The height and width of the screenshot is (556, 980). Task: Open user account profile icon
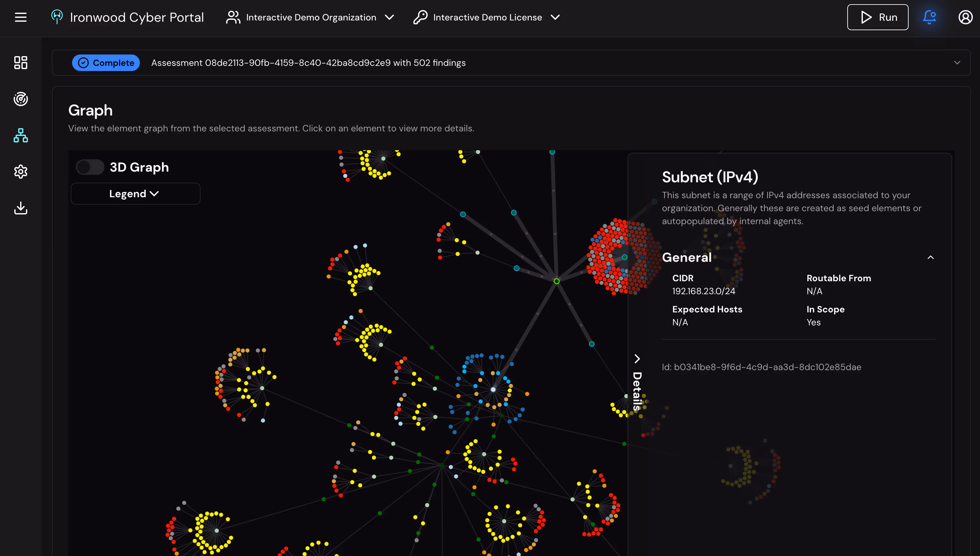965,17
